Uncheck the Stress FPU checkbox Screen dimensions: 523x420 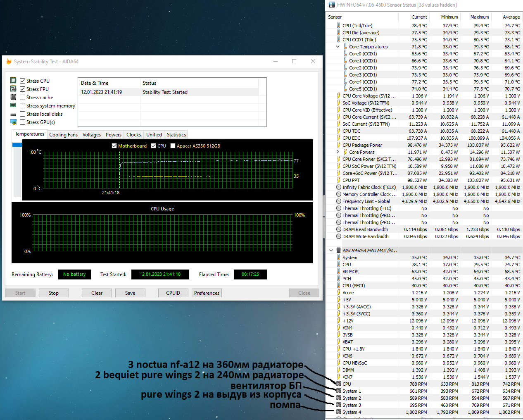(22, 89)
